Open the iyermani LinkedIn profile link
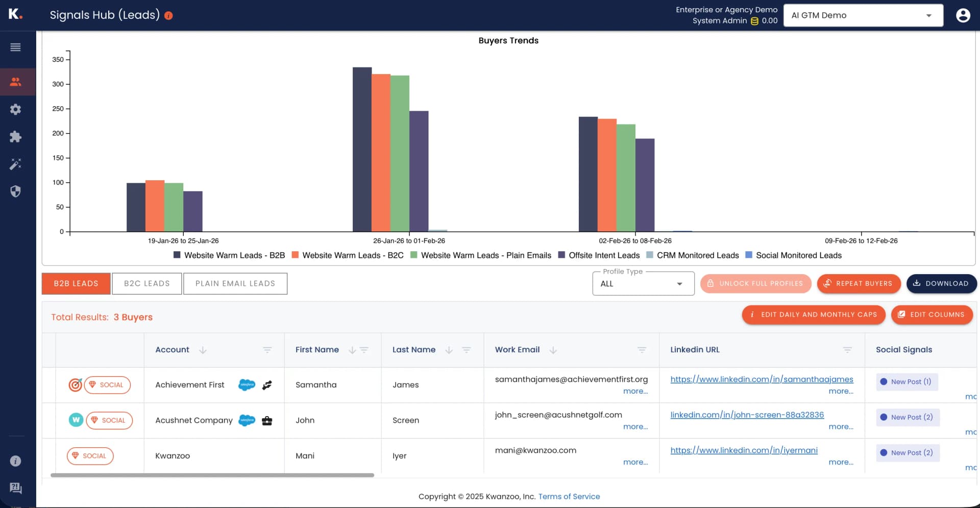Viewport: 980px width, 508px height. coord(744,451)
